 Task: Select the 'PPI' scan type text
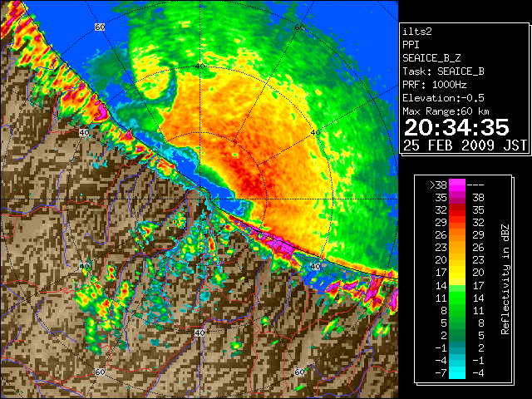click(411, 45)
